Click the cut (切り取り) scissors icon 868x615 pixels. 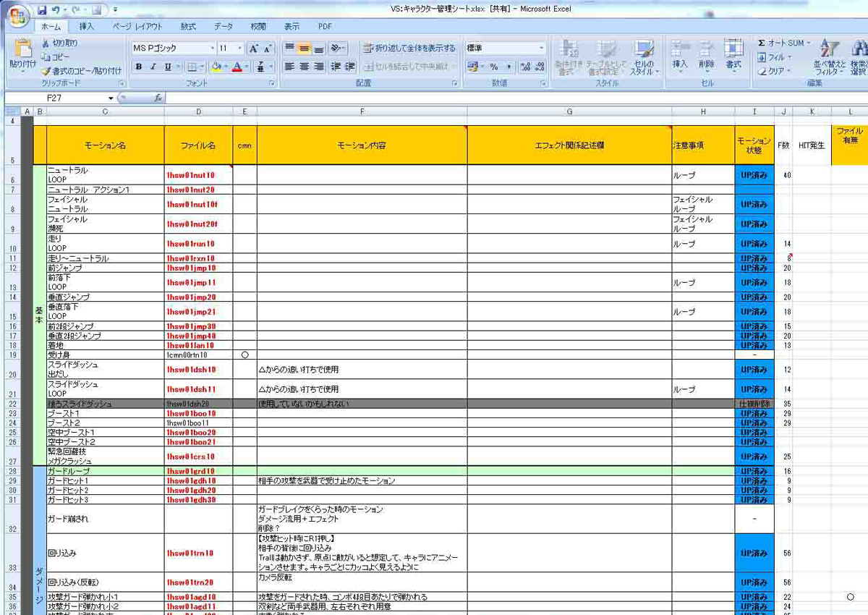(x=46, y=43)
